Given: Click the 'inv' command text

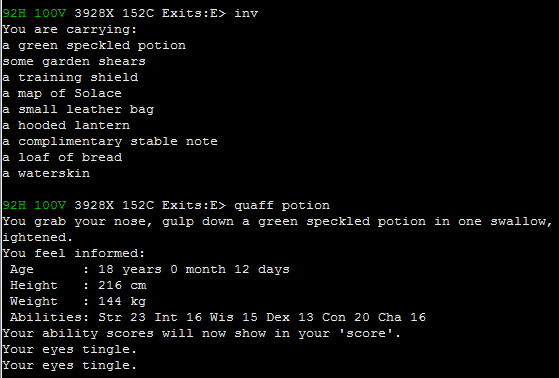Looking at the screenshot, I should pyautogui.click(x=246, y=13).
